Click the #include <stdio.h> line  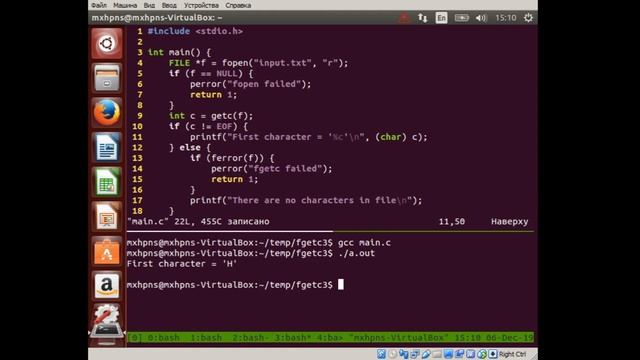pos(195,31)
